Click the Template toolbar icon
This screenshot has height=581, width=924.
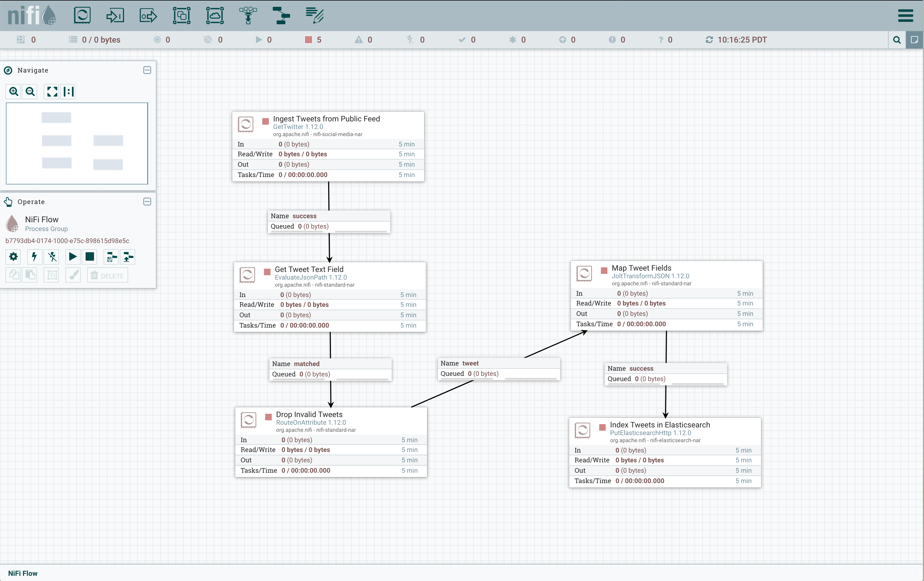coord(281,16)
